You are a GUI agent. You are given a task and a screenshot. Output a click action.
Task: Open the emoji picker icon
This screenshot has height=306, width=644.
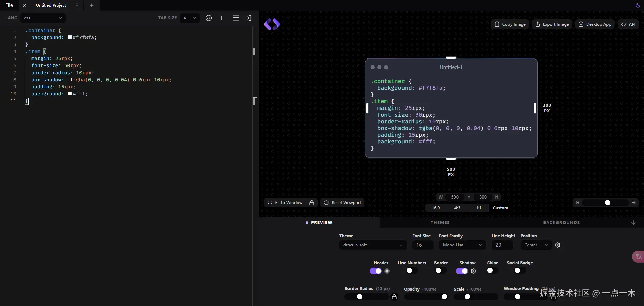[x=209, y=18]
